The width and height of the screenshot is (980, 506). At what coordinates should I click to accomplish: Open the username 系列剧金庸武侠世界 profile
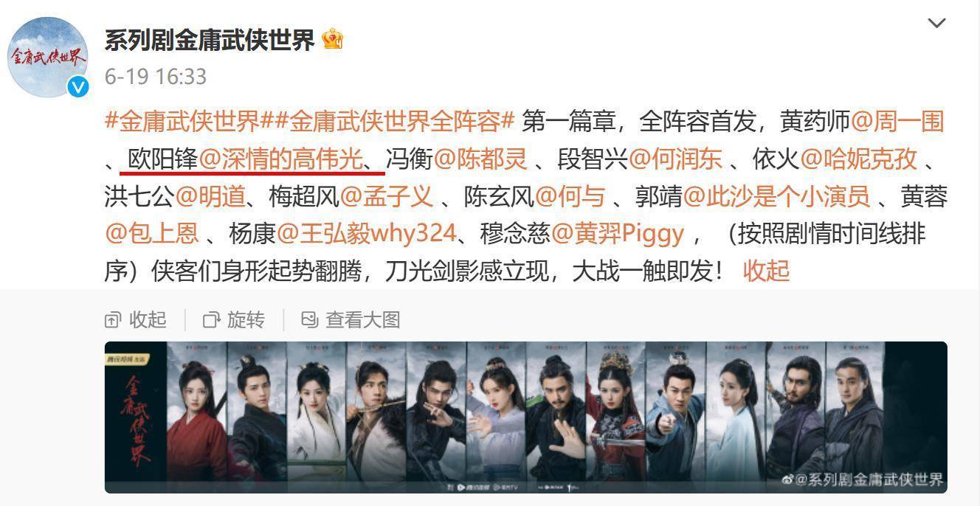click(210, 40)
